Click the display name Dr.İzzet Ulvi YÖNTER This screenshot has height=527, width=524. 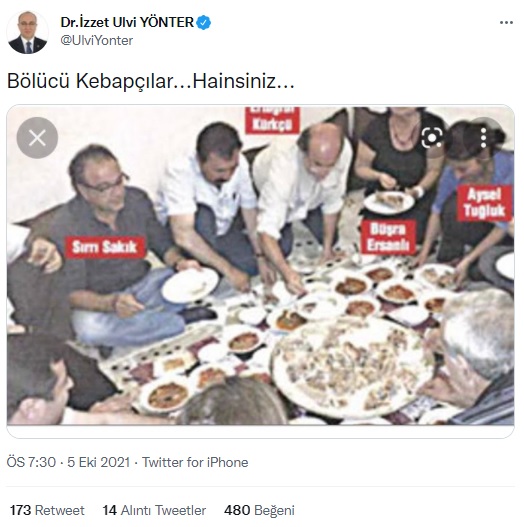coord(127,23)
